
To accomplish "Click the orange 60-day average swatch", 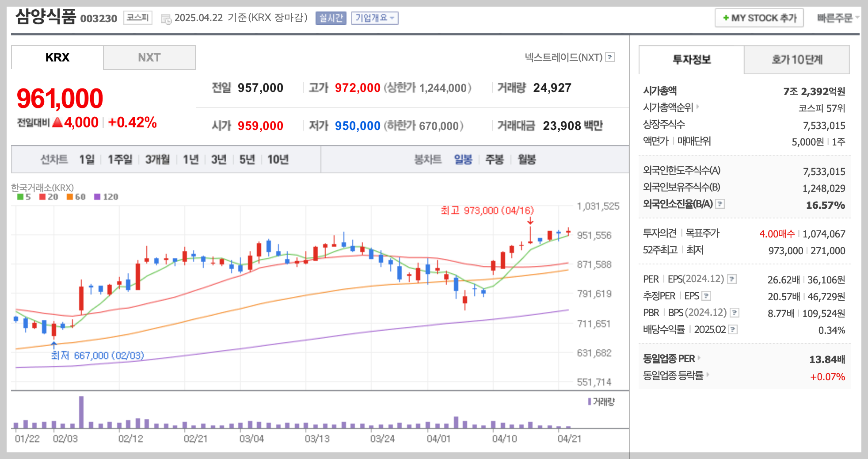I will 70,197.
